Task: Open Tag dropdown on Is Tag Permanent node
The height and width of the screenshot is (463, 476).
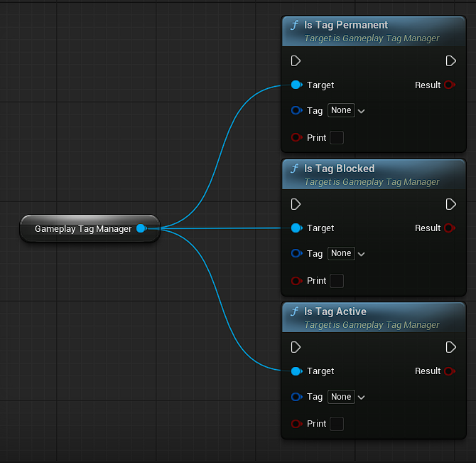Action: click(x=347, y=111)
